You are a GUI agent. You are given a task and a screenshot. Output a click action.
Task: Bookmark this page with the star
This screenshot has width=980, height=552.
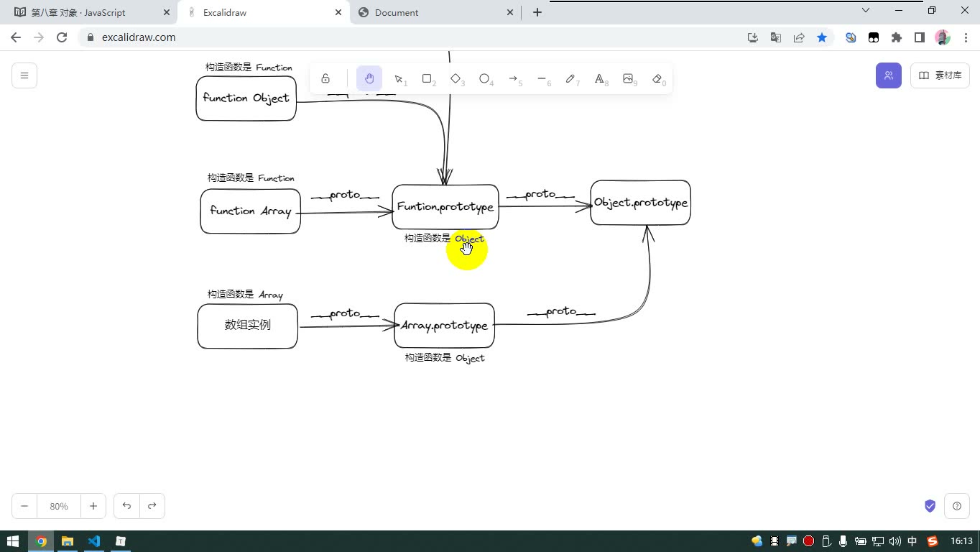pos(822,37)
